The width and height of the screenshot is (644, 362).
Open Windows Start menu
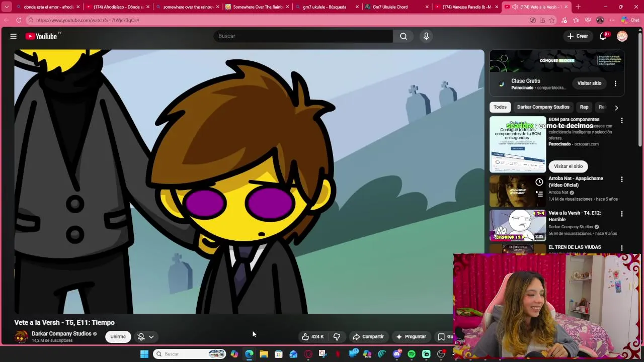click(x=144, y=354)
